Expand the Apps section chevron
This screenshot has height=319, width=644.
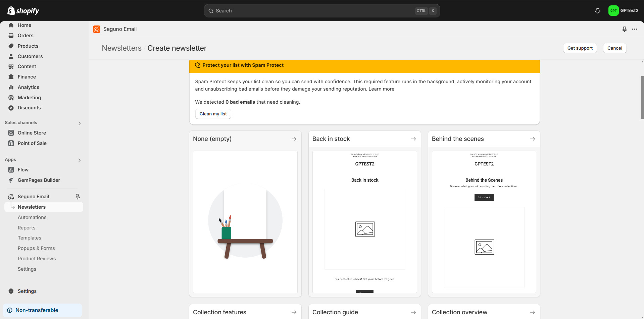[x=80, y=160]
